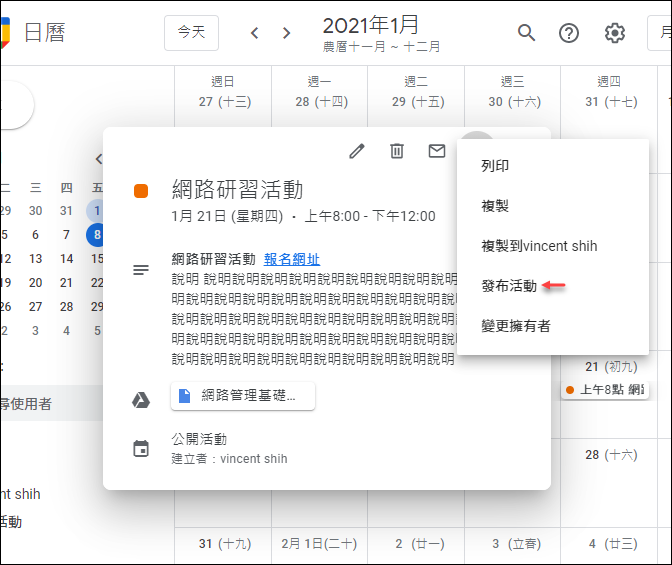Click the event description lines icon

click(x=141, y=270)
